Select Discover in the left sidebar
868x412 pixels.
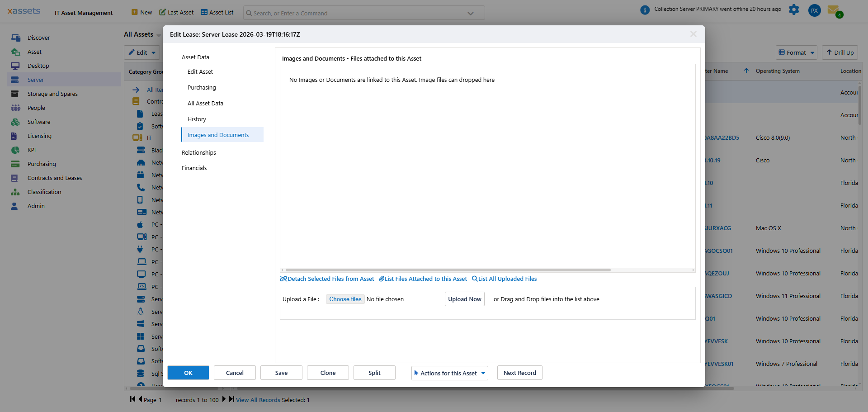(x=39, y=38)
